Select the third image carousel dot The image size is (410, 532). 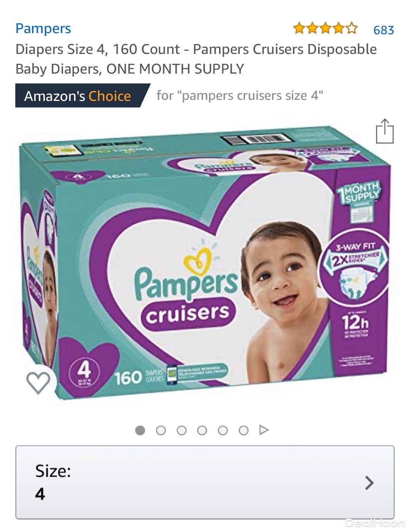(x=182, y=430)
